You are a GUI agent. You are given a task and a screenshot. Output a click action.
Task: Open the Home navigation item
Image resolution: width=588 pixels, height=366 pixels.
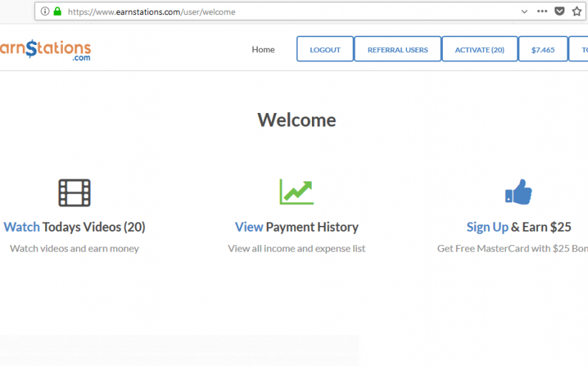pyautogui.click(x=263, y=49)
